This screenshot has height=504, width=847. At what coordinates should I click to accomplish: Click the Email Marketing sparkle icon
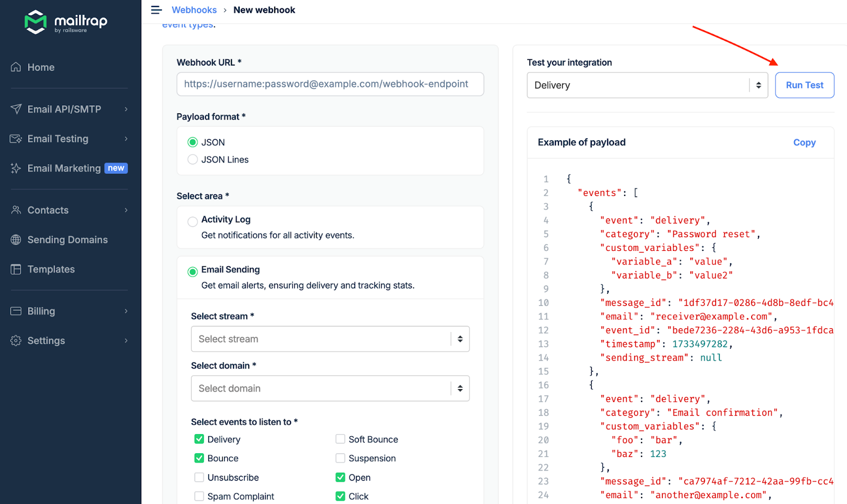pos(16,168)
